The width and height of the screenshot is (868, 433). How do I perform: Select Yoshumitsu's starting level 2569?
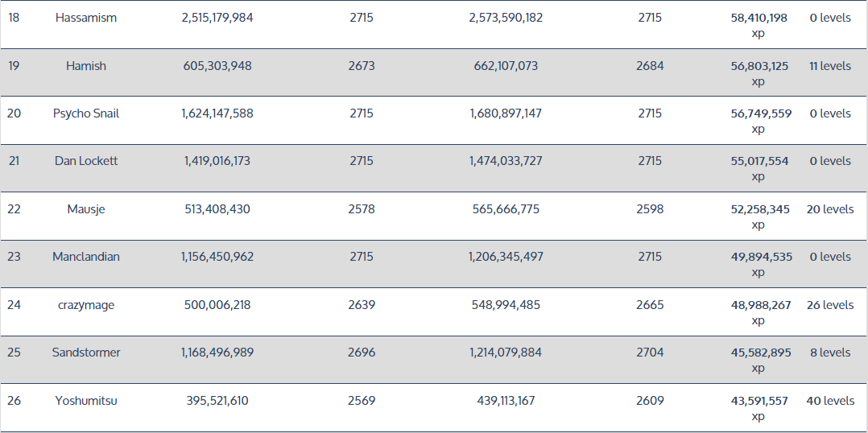click(x=362, y=401)
